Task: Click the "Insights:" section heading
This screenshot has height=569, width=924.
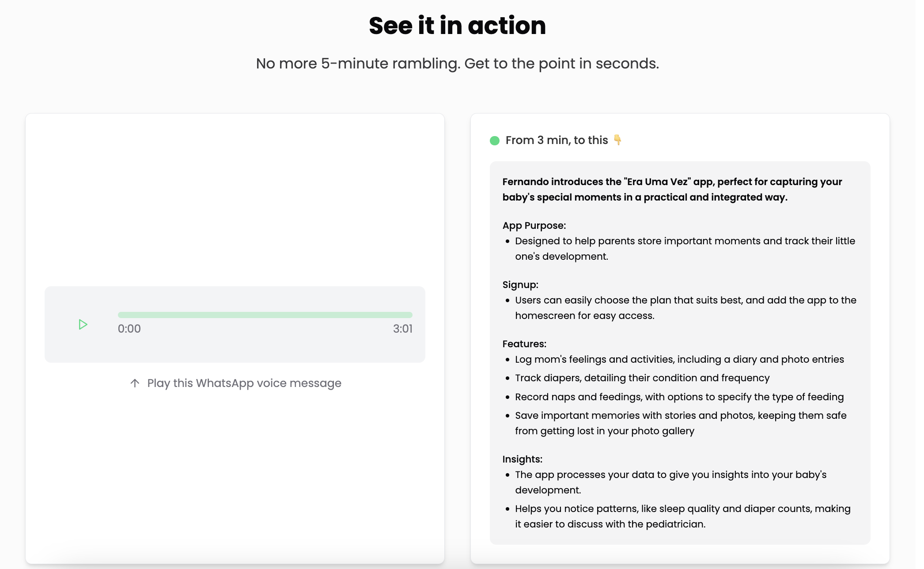Action: [x=522, y=459]
